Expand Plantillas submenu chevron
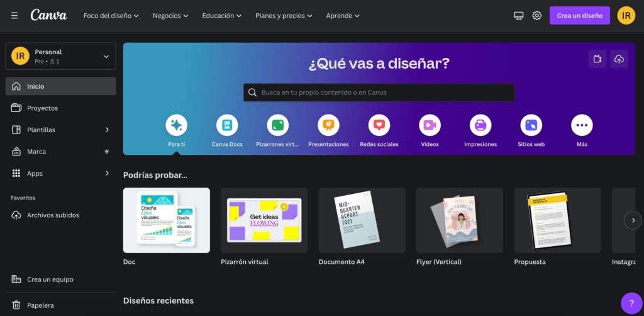The height and width of the screenshot is (316, 644). click(x=107, y=130)
